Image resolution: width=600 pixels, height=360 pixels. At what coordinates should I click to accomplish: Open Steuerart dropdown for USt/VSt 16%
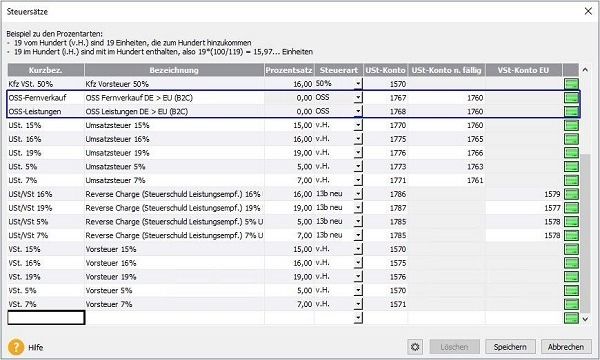358,194
